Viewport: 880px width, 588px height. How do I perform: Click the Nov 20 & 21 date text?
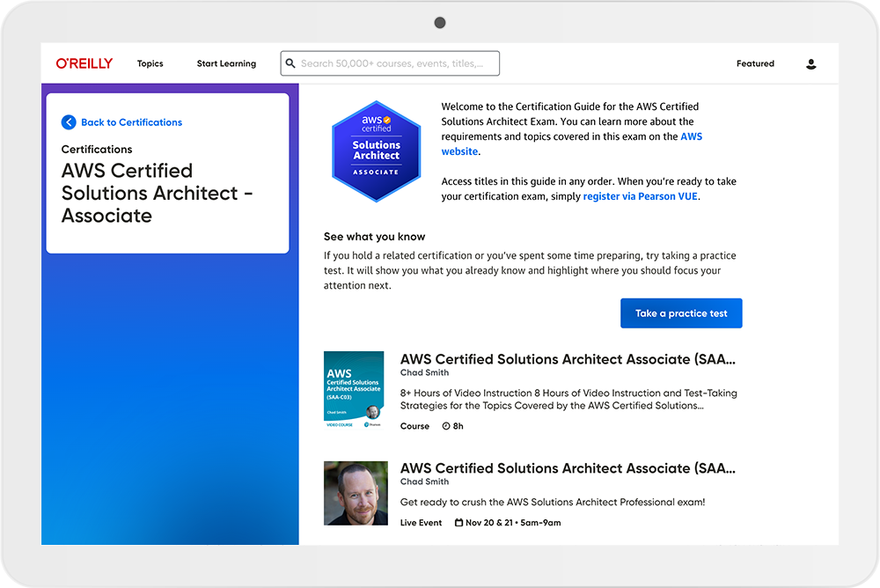point(513,523)
